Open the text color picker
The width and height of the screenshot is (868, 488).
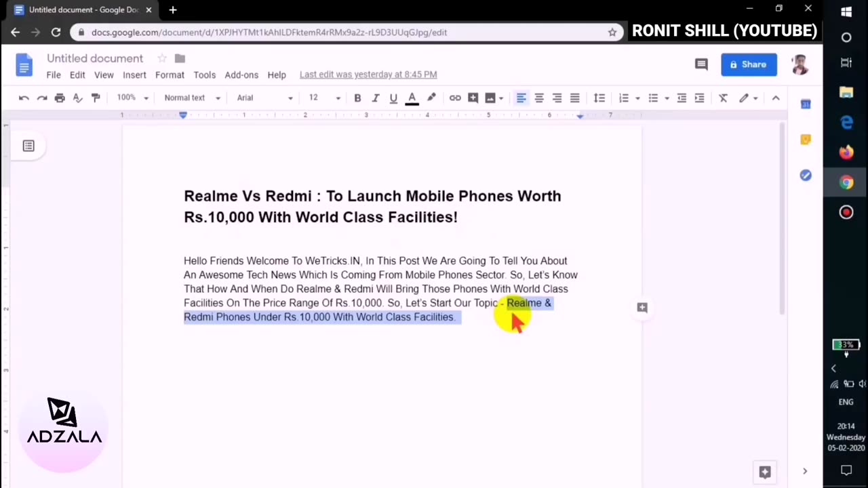pyautogui.click(x=412, y=98)
